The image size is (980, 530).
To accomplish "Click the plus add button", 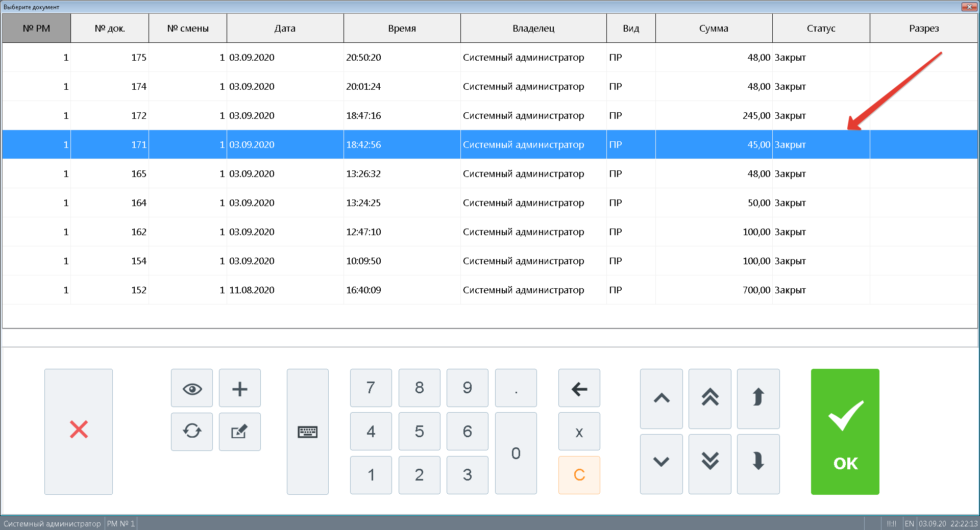I will point(240,388).
